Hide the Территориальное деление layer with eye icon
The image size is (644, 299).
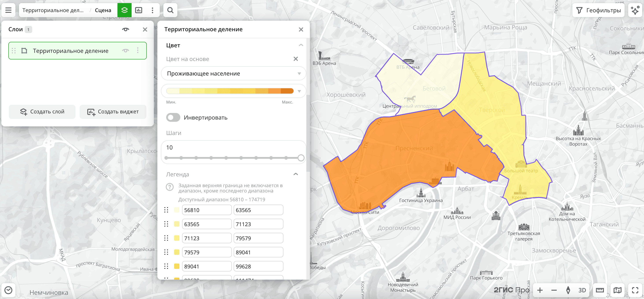pyautogui.click(x=125, y=51)
